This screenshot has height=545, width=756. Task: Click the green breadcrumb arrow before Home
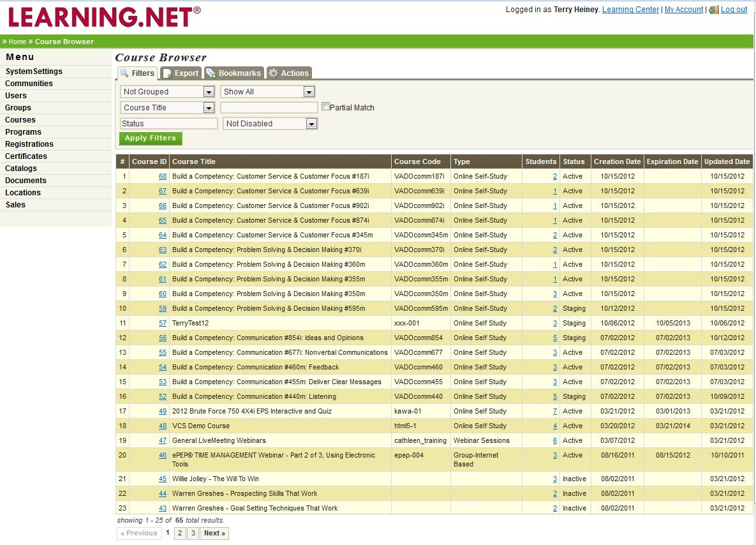coord(5,41)
